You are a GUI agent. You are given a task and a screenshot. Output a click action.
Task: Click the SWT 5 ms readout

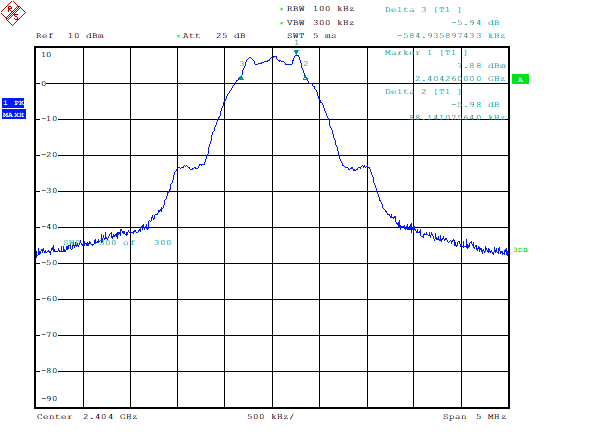pyautogui.click(x=311, y=36)
